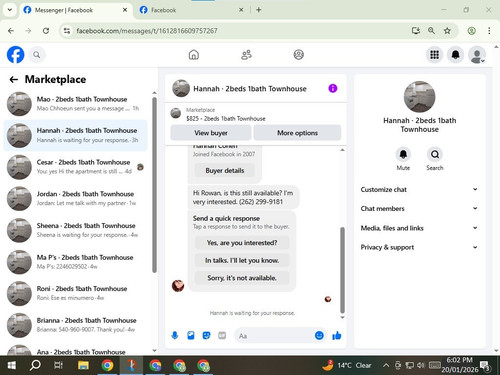The image size is (500, 375).
Task: Open the Chrome profile icon
Action: point(471,31)
